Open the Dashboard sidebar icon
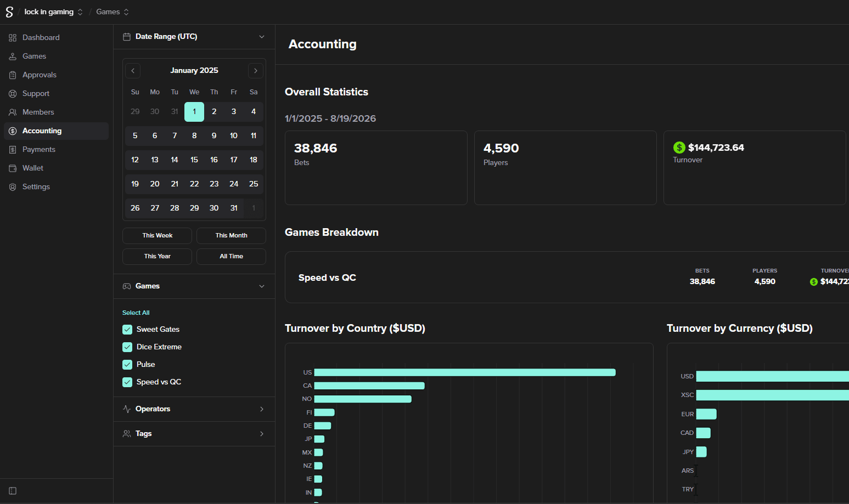Viewport: 849px width, 504px height. tap(13, 38)
